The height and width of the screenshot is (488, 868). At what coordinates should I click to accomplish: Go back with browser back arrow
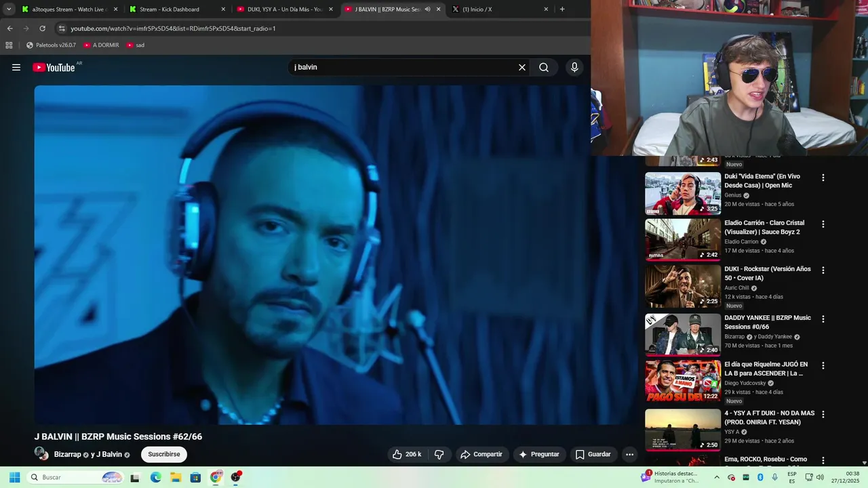point(9,28)
